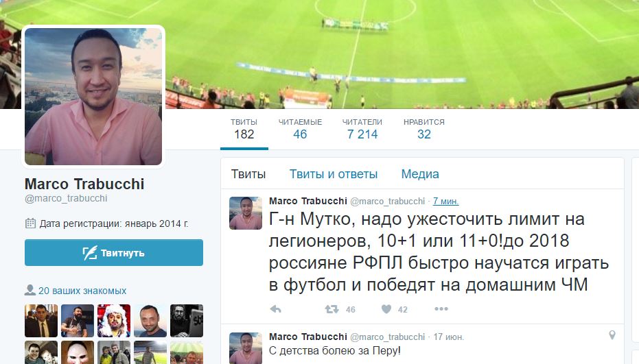Open the 20 ваших знакомых link
The width and height of the screenshot is (639, 364).
point(82,291)
